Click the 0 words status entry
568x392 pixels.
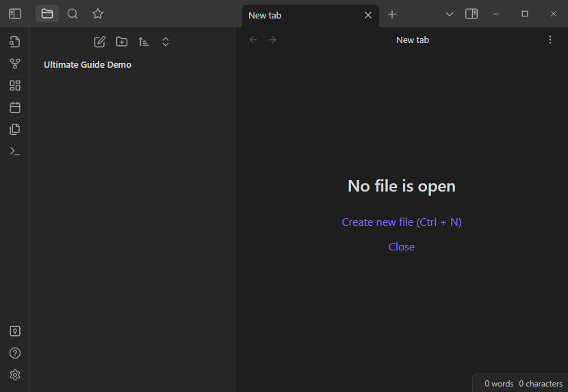click(x=499, y=384)
